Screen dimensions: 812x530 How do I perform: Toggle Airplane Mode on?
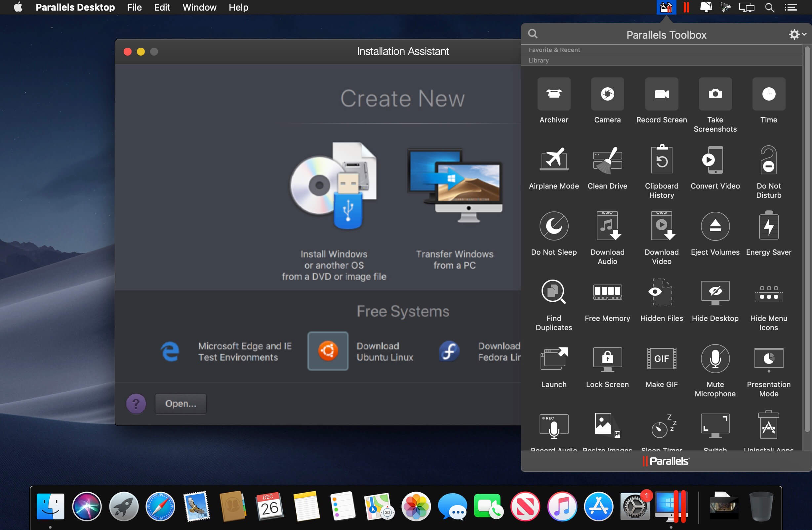(x=553, y=160)
